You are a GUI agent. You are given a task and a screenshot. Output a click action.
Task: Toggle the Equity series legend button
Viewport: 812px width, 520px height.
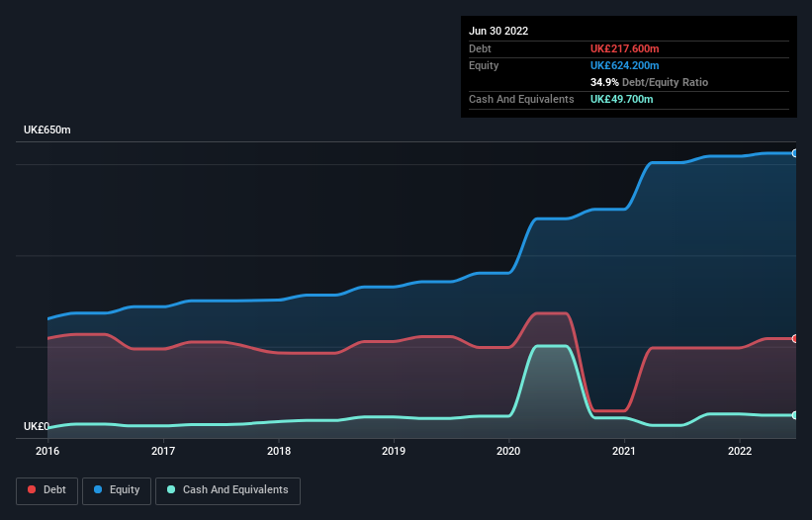click(x=117, y=490)
